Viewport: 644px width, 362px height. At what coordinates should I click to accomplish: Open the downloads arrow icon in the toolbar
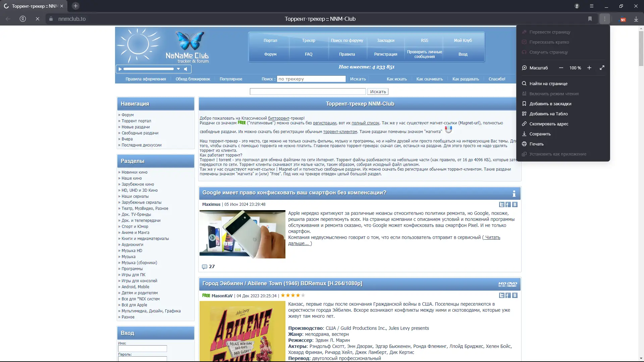[636, 19]
